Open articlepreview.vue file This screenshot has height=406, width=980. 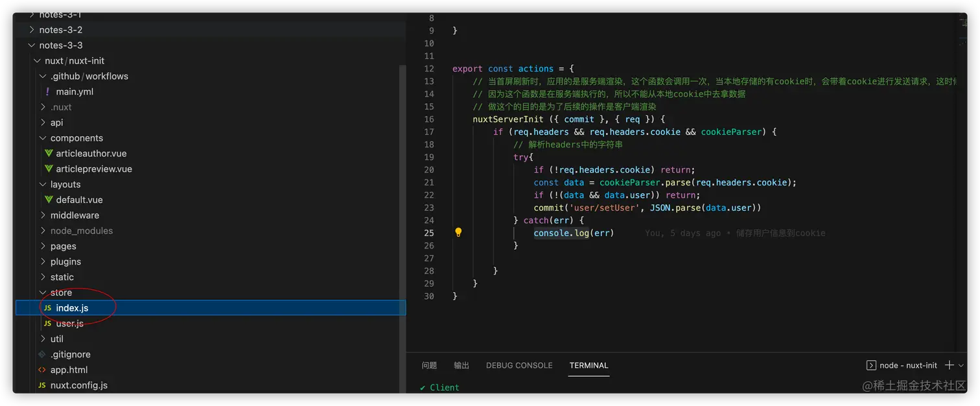click(94, 169)
